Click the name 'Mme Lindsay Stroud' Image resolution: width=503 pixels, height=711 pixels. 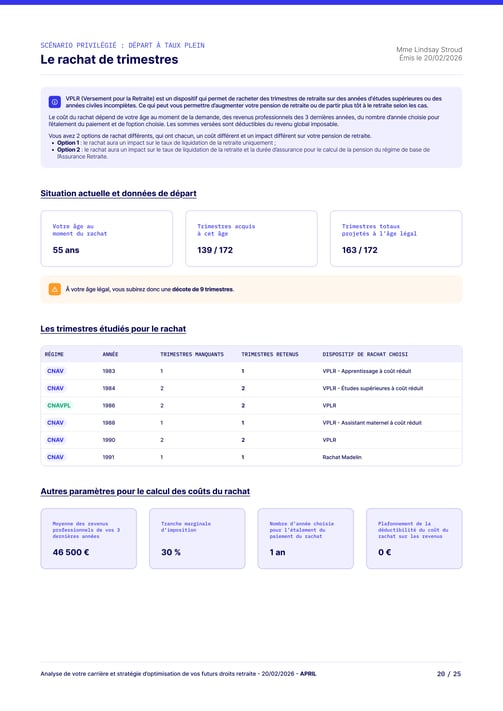click(429, 49)
